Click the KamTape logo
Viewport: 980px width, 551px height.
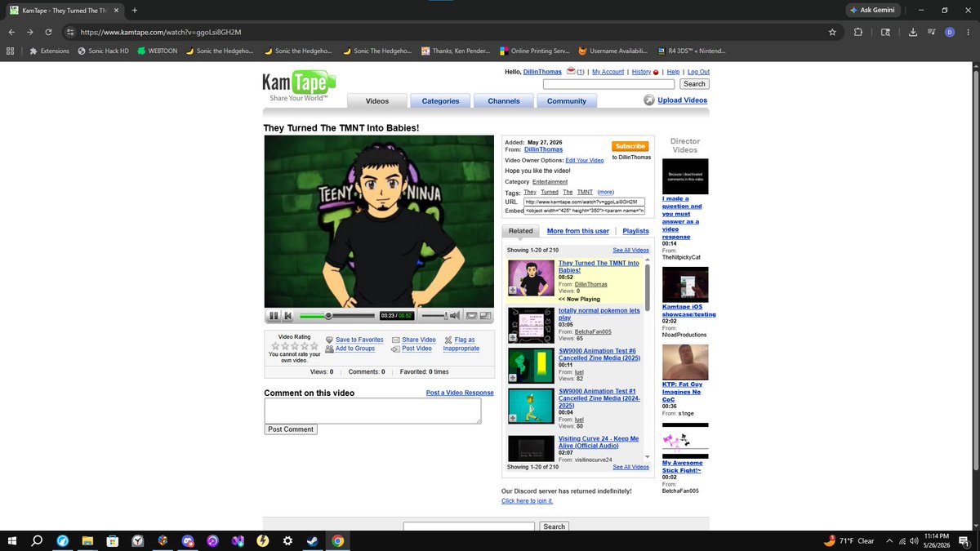pos(299,87)
